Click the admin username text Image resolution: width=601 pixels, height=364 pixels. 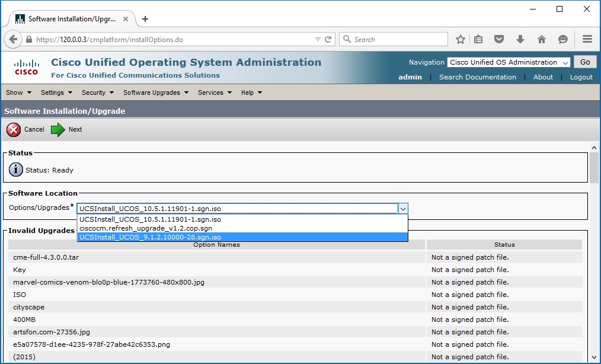410,77
